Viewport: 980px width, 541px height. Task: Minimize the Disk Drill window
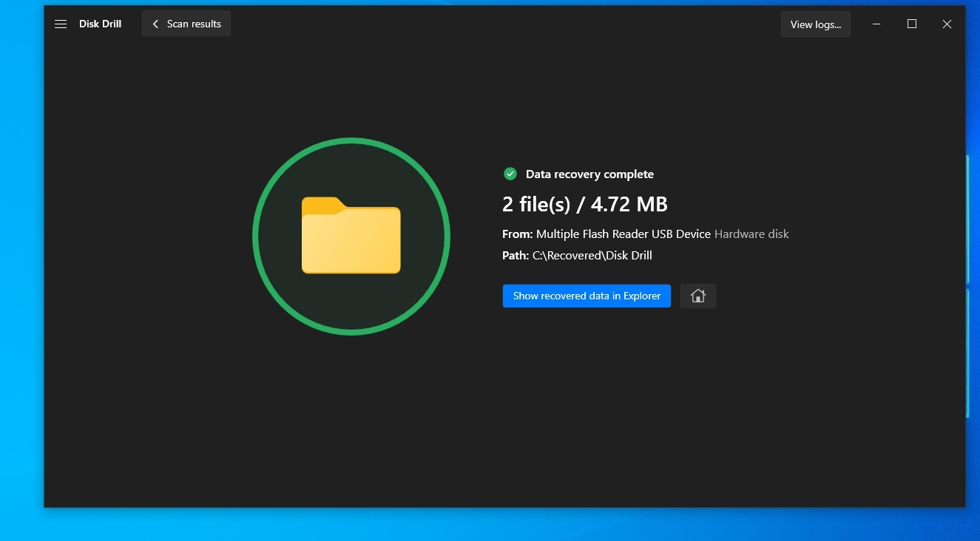pyautogui.click(x=876, y=24)
